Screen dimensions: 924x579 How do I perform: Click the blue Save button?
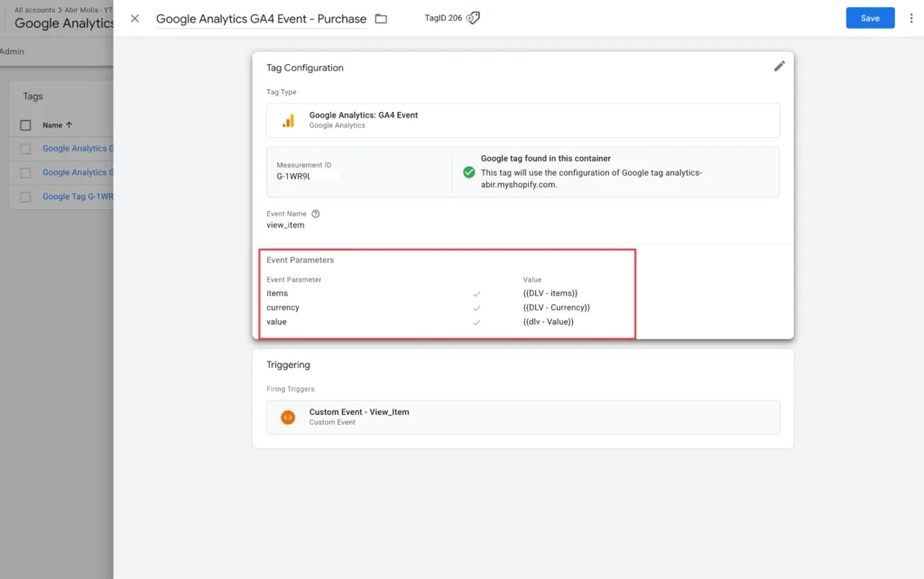869,17
